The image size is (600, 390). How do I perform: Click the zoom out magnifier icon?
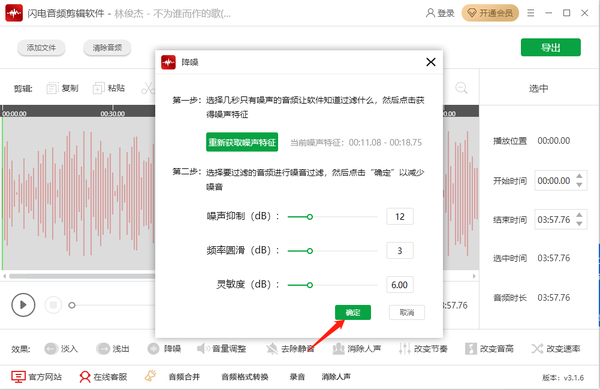tap(461, 88)
